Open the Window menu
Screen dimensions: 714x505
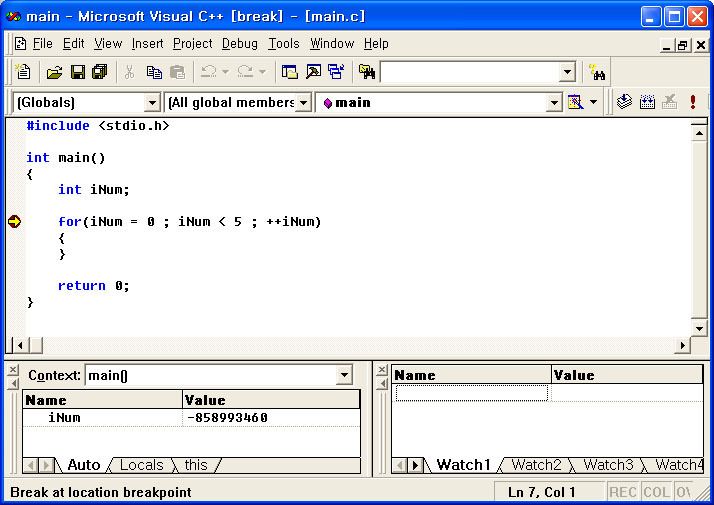coord(332,44)
